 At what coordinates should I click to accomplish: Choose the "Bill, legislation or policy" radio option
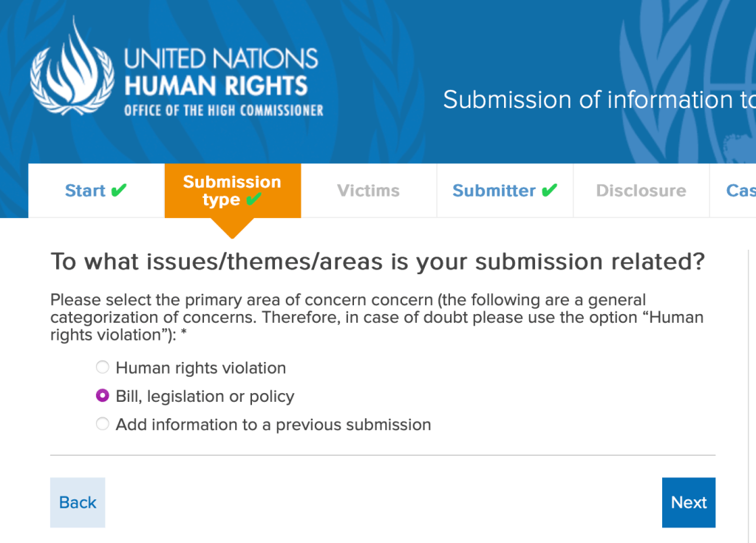[103, 396]
